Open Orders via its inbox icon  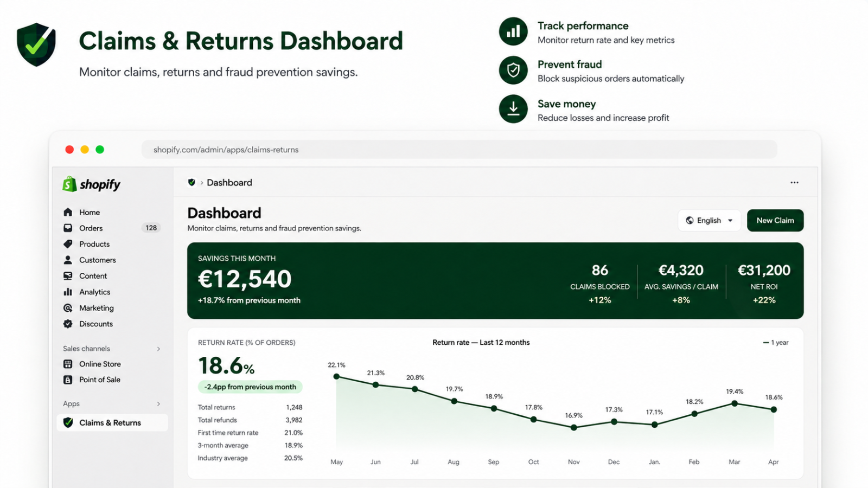coord(68,228)
